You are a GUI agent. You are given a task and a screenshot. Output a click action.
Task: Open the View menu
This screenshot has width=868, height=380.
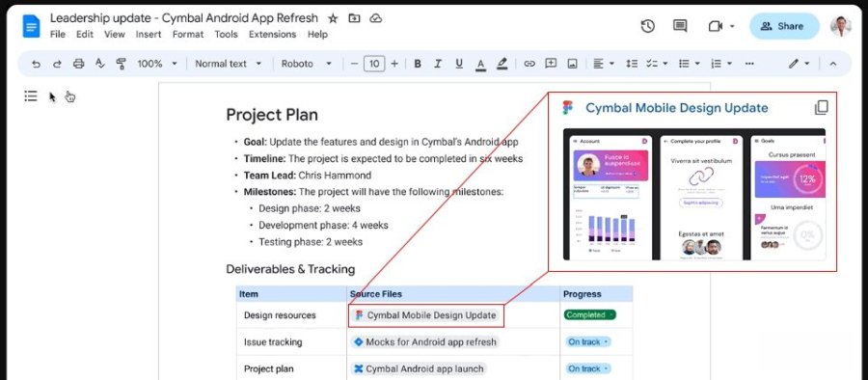coord(115,35)
